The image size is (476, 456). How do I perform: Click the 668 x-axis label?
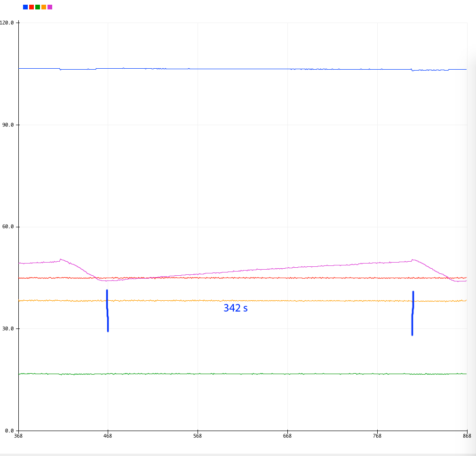[x=287, y=436]
